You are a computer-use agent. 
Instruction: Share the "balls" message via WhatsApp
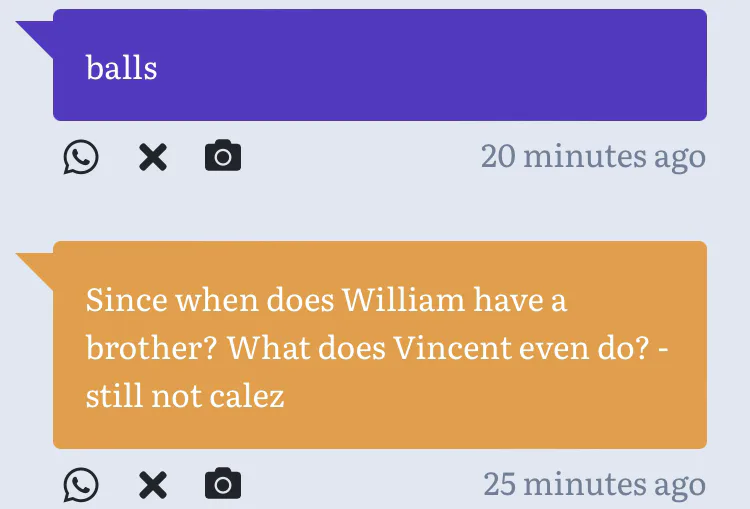pyautogui.click(x=81, y=157)
